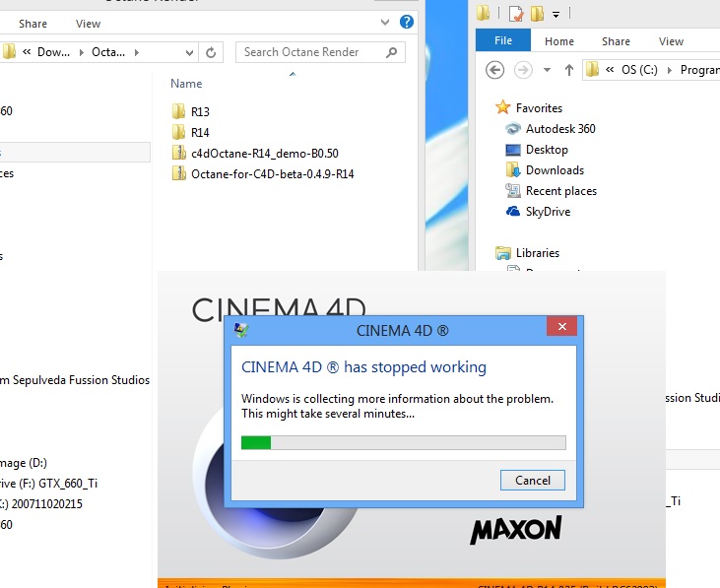The image size is (720, 588).
Task: Open help in the Octane Render window
Action: coord(407,22)
